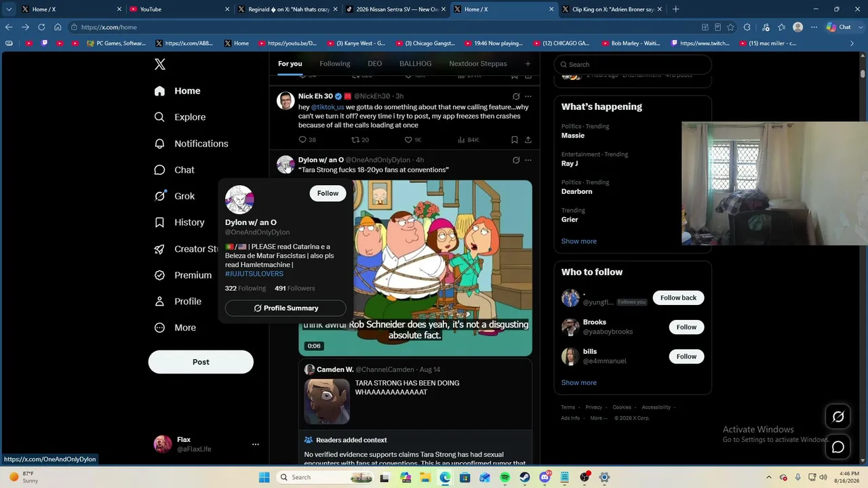Follow bills in Who to follow

pos(686,357)
